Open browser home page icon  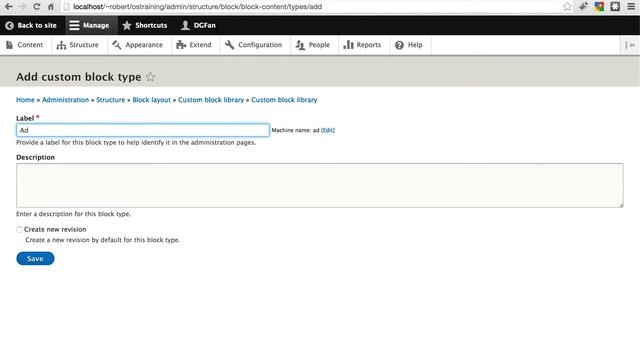tap(51, 7)
